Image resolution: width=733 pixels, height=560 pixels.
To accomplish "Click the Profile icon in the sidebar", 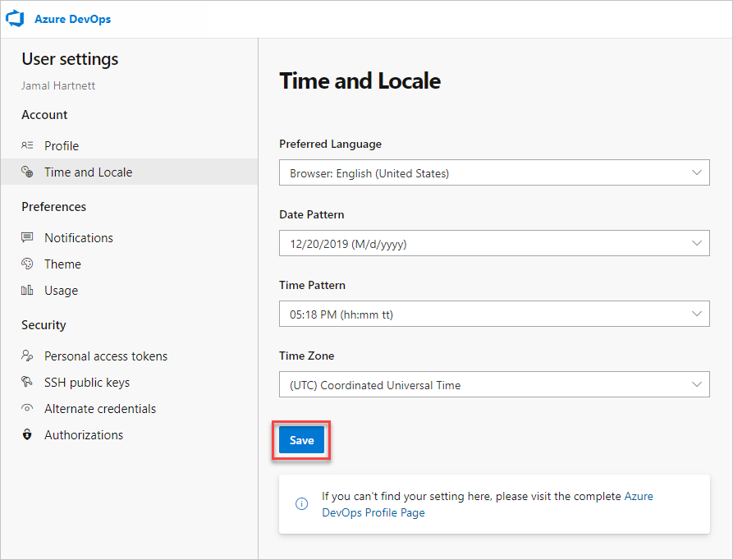I will (27, 145).
